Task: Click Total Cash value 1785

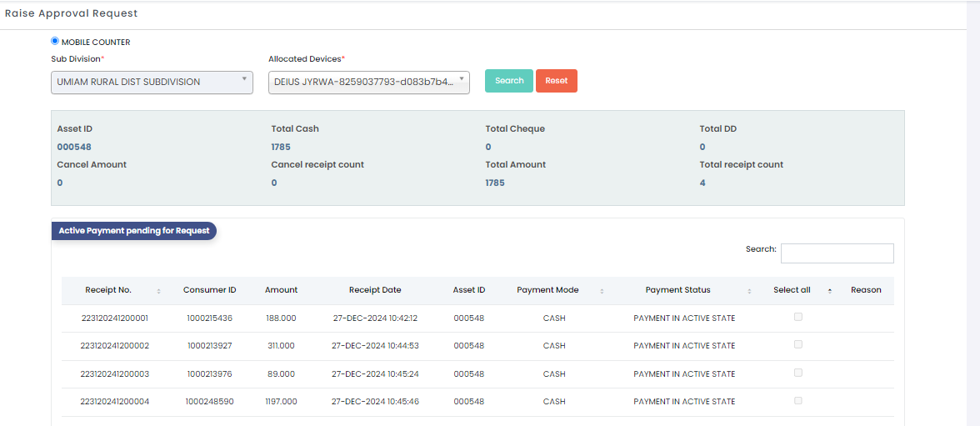Action: [x=281, y=147]
